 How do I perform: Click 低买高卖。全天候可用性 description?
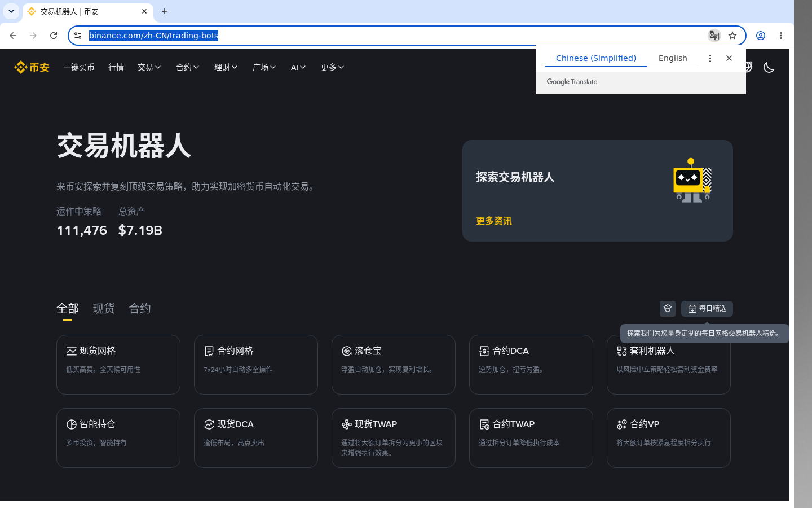tap(103, 370)
